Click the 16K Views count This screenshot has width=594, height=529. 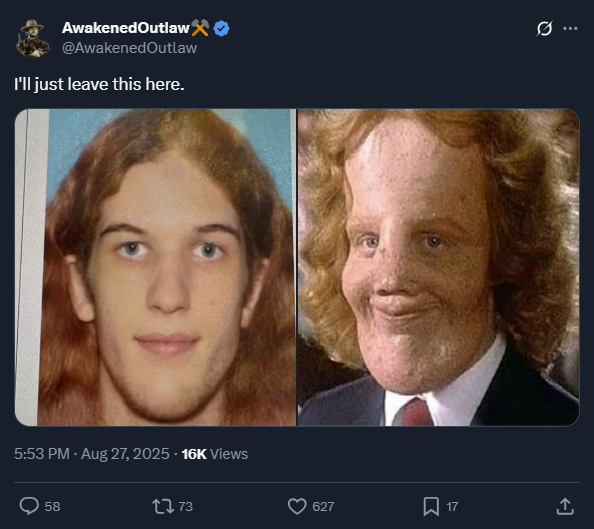(x=215, y=454)
